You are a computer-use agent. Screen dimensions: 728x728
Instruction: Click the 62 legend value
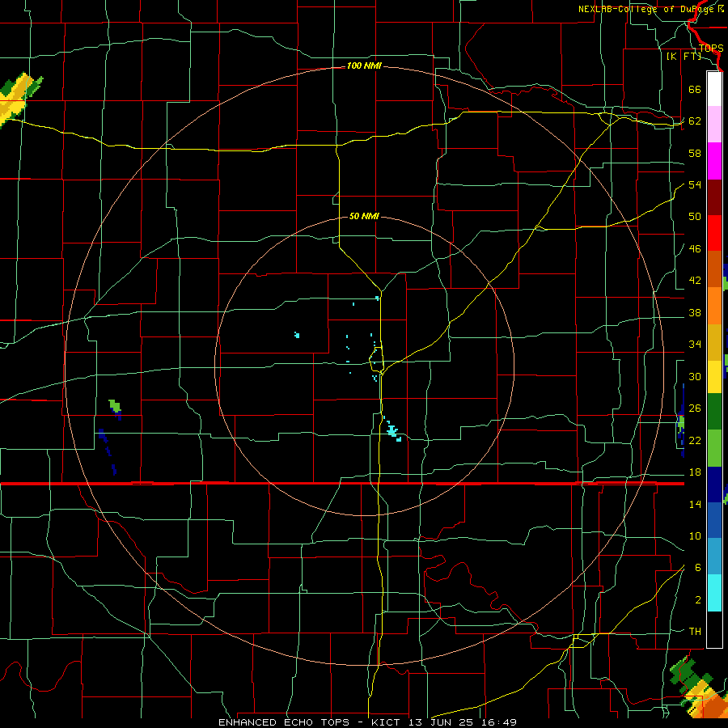tap(695, 121)
